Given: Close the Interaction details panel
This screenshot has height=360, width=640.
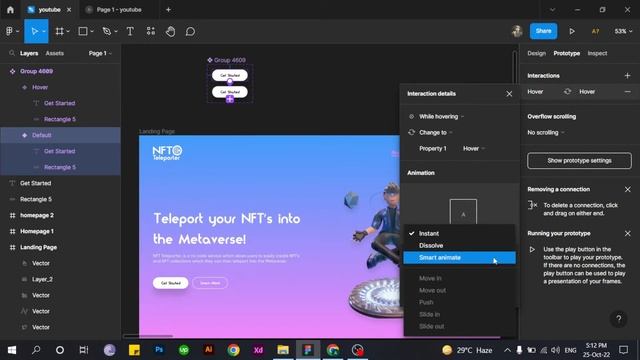Looking at the screenshot, I should (509, 94).
